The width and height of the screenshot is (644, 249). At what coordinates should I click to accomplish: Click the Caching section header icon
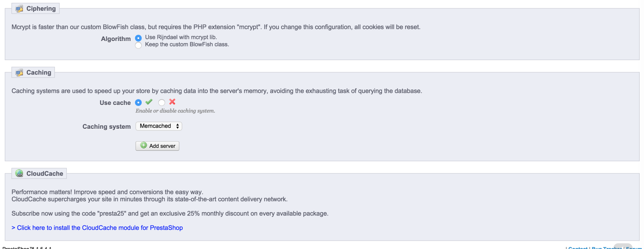pos(19,73)
